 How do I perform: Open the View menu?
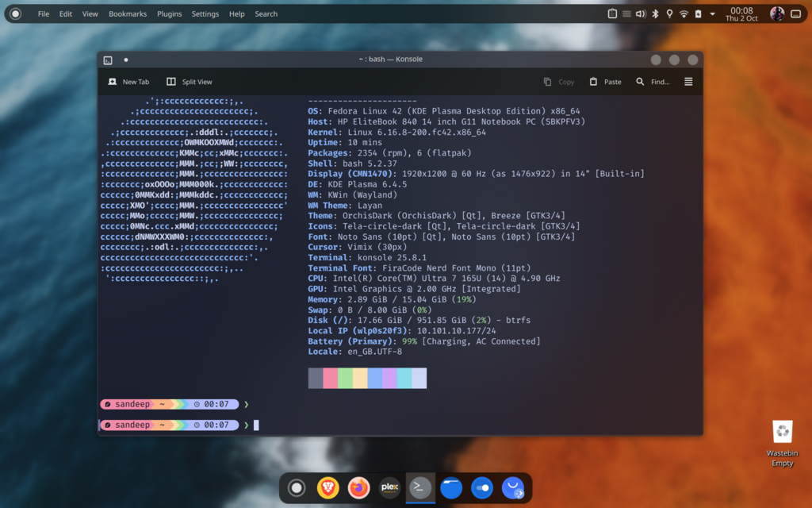[90, 14]
